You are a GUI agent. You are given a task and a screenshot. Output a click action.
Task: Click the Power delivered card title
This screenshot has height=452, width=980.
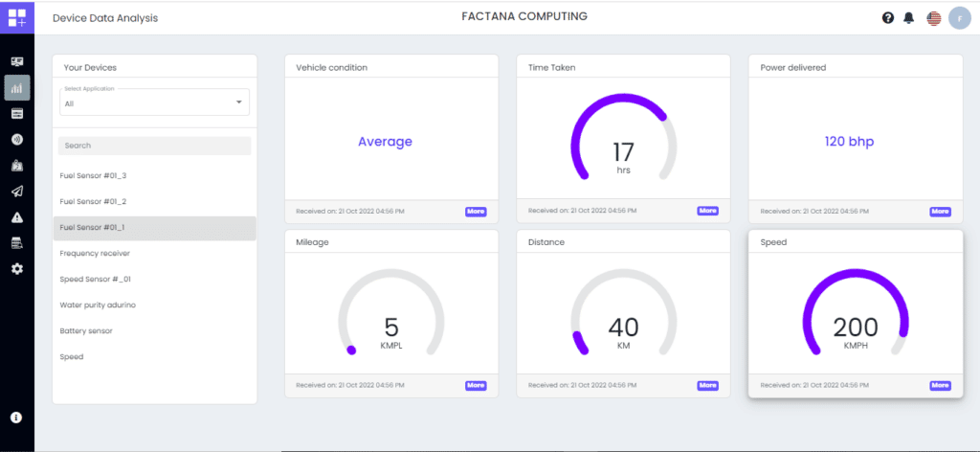click(x=793, y=67)
